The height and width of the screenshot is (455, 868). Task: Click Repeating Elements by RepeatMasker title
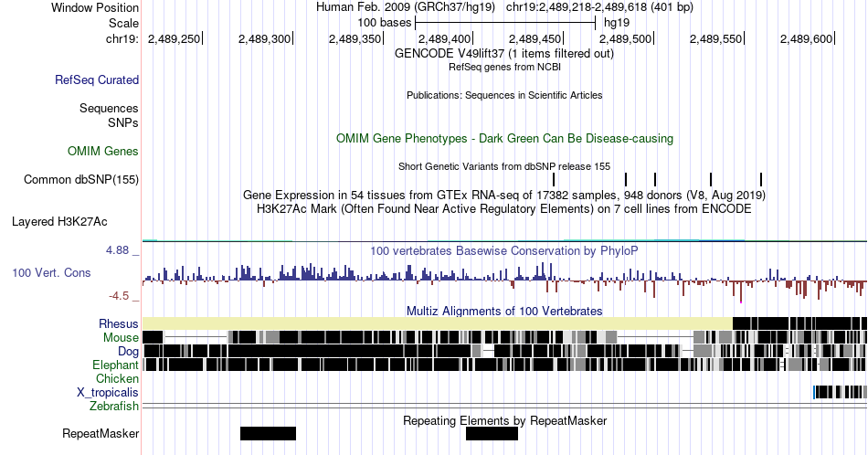click(504, 420)
